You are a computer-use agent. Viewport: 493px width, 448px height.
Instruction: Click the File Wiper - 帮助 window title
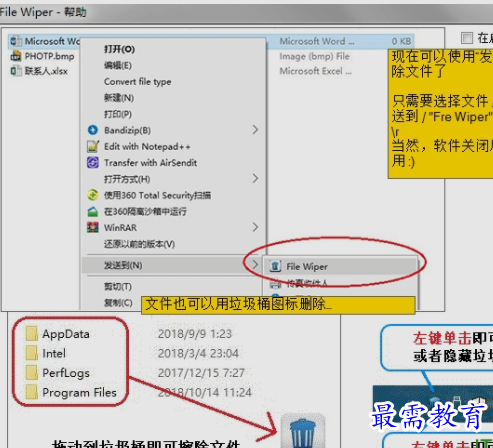43,12
